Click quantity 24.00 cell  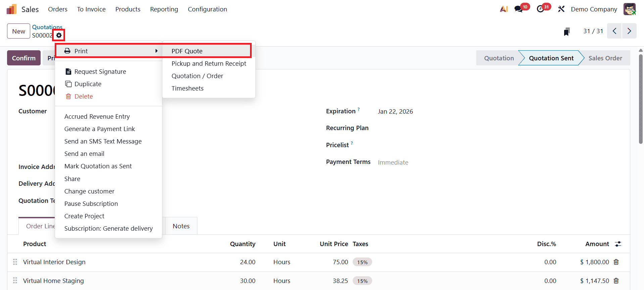tap(248, 262)
